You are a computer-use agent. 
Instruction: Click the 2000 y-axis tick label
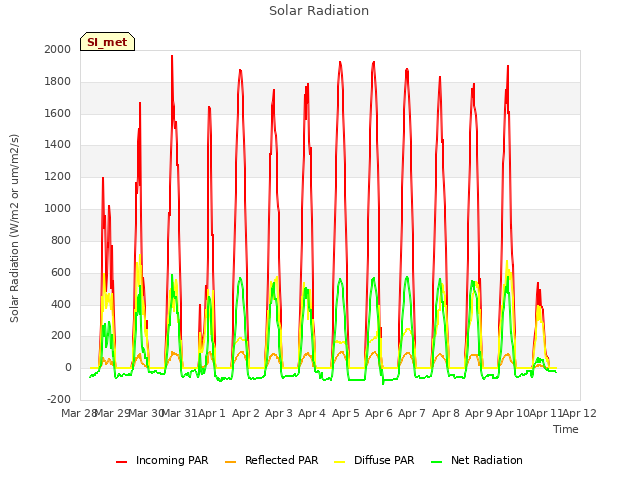coord(58,49)
